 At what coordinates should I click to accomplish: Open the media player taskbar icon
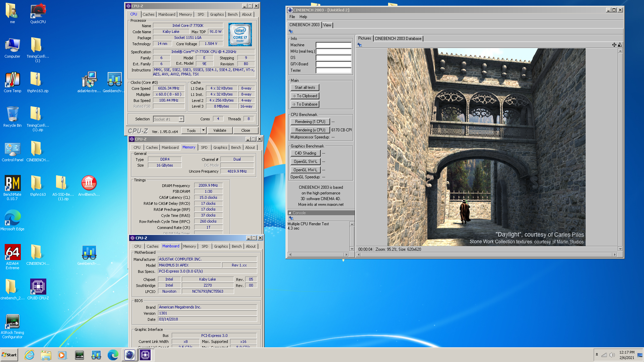tap(62, 355)
